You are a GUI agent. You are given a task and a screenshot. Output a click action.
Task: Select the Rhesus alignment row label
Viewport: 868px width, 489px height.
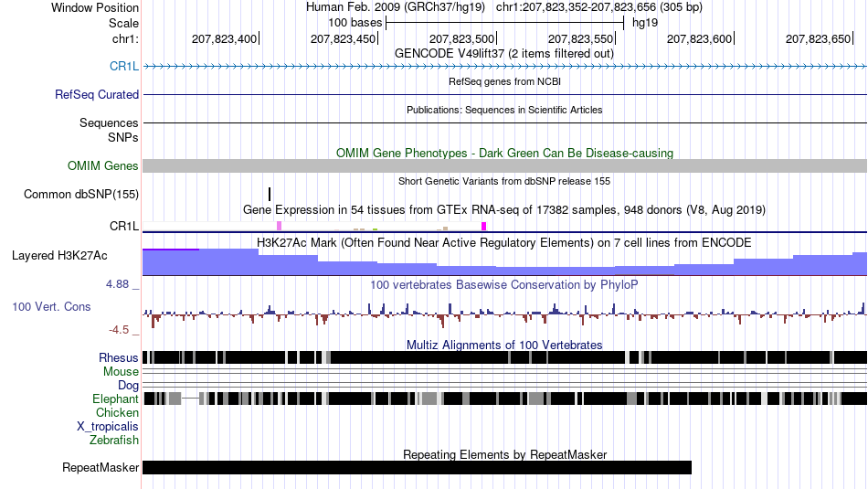point(119,357)
